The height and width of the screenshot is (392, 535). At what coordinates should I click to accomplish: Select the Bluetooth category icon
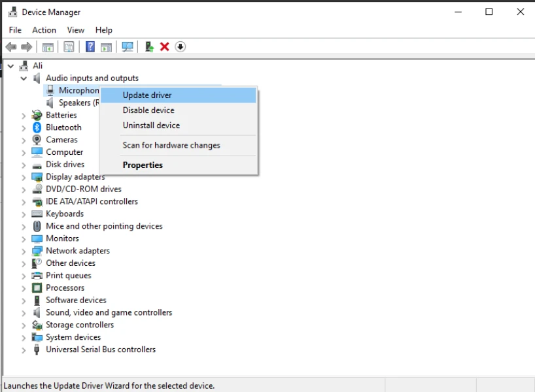[x=37, y=127]
